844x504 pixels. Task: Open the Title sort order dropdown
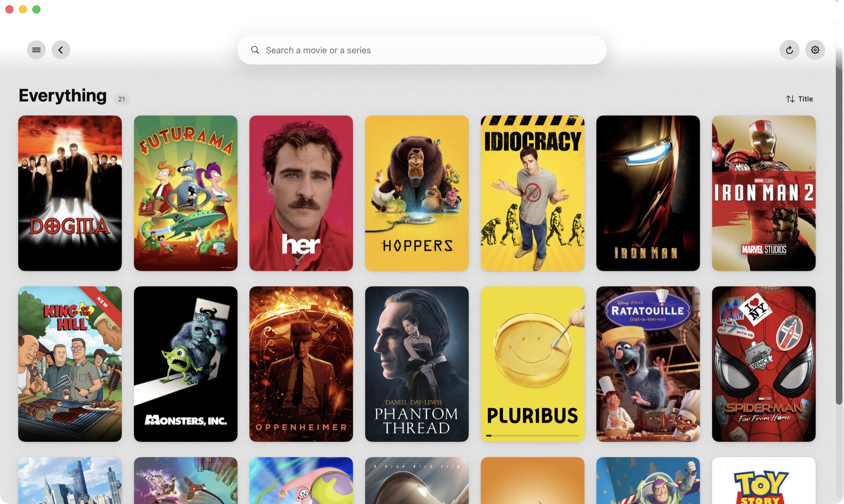click(x=799, y=99)
